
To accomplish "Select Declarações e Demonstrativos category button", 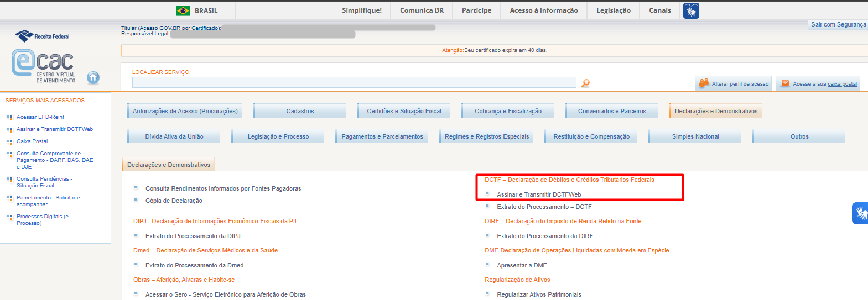I will 716,111.
